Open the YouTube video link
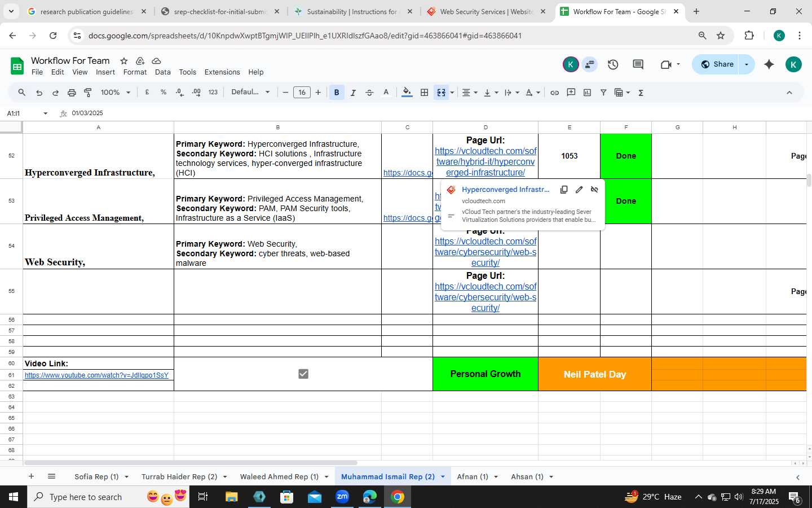The height and width of the screenshot is (508, 812). tap(96, 375)
